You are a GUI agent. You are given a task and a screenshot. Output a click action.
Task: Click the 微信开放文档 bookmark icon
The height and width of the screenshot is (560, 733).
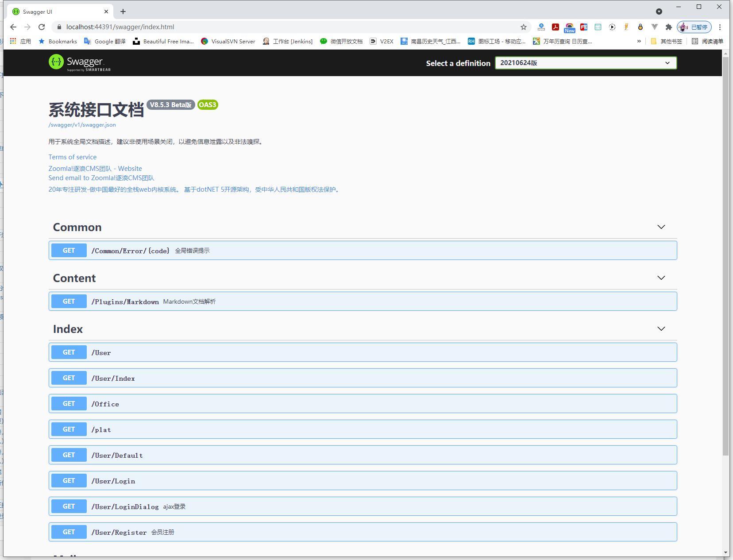point(324,41)
